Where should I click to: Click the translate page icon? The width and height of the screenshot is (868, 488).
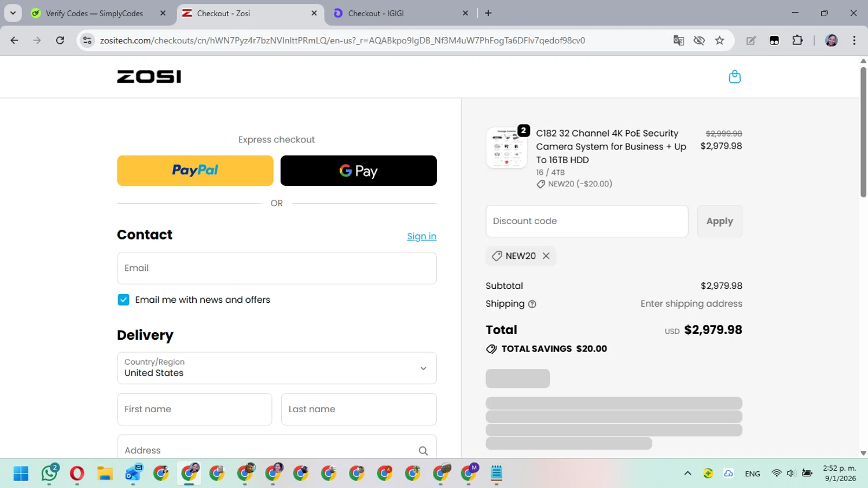[x=679, y=41]
